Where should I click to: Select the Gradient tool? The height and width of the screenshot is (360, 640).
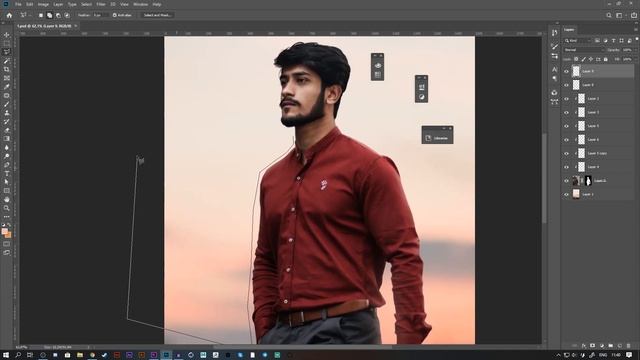click(7, 139)
